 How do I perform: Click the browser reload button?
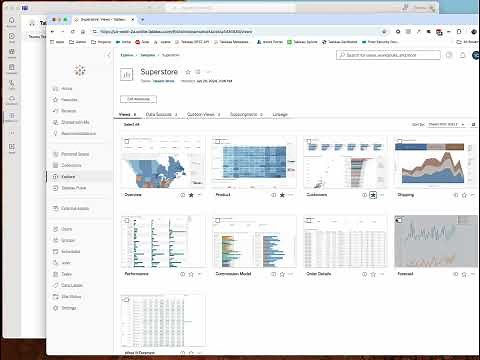(73, 32)
